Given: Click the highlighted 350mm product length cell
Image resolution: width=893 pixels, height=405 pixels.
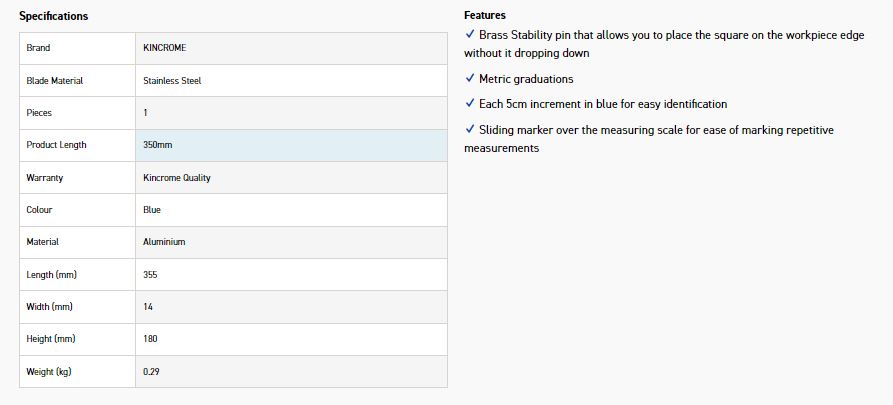Looking at the screenshot, I should (x=158, y=145).
